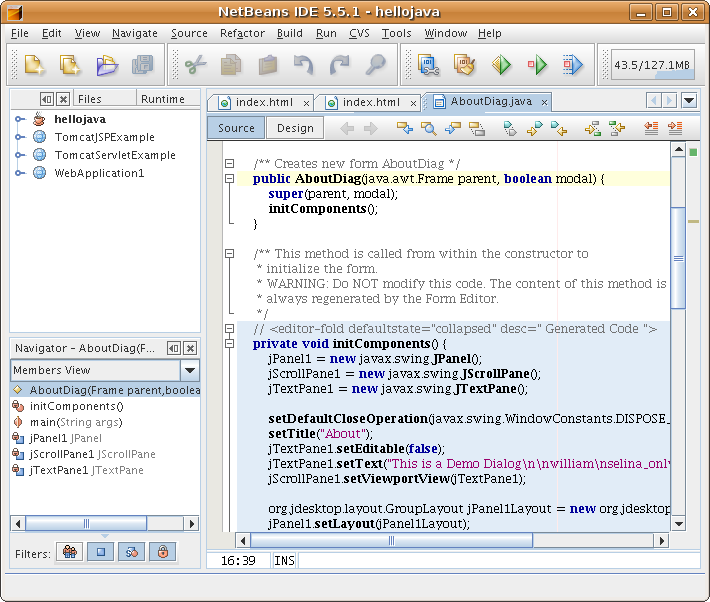Expand the TomcatServletExample project node

pyautogui.click(x=19, y=155)
